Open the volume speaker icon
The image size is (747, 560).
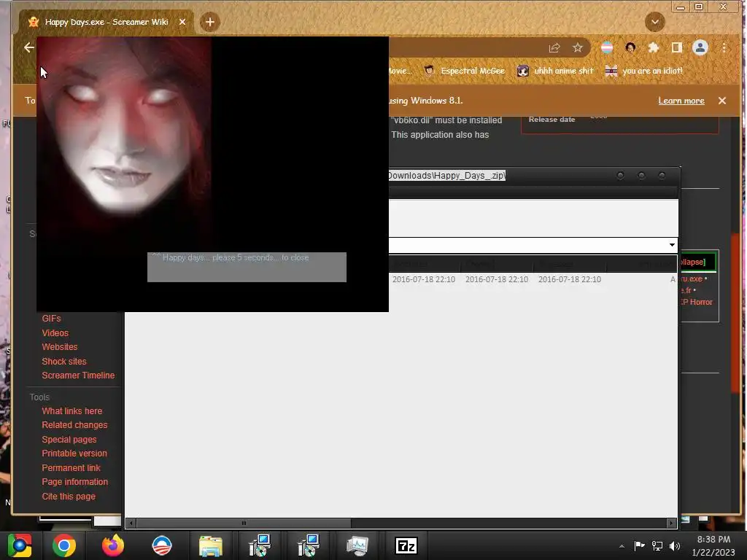click(x=675, y=545)
